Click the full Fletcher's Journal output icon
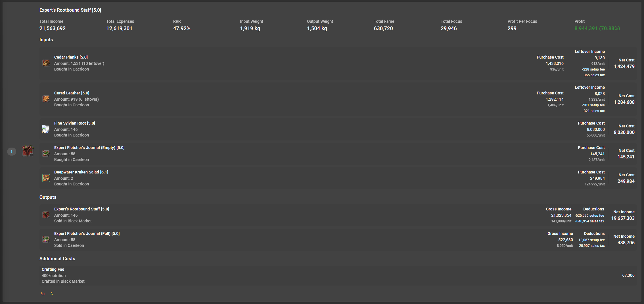 click(x=46, y=239)
